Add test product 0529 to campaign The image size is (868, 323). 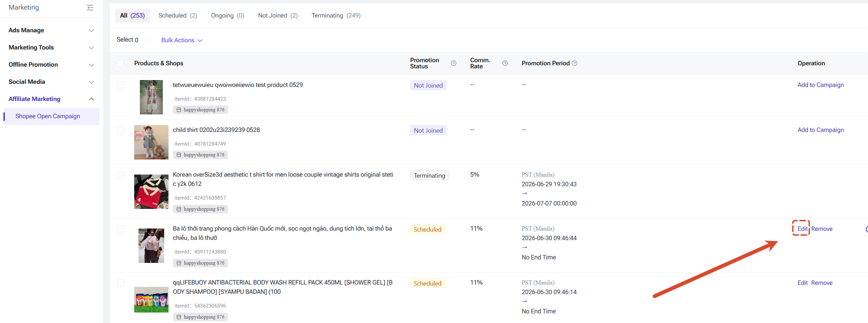coord(821,85)
